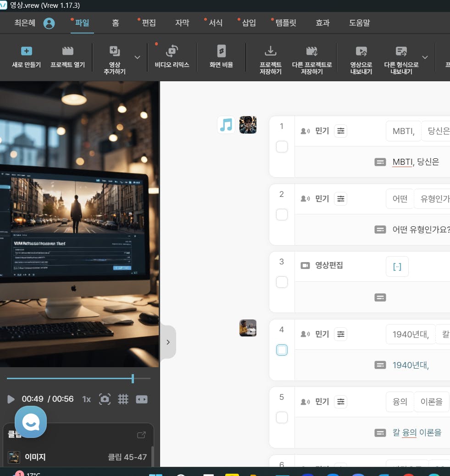Switch to the 자막 menu tab
450x476 pixels.
[182, 23]
